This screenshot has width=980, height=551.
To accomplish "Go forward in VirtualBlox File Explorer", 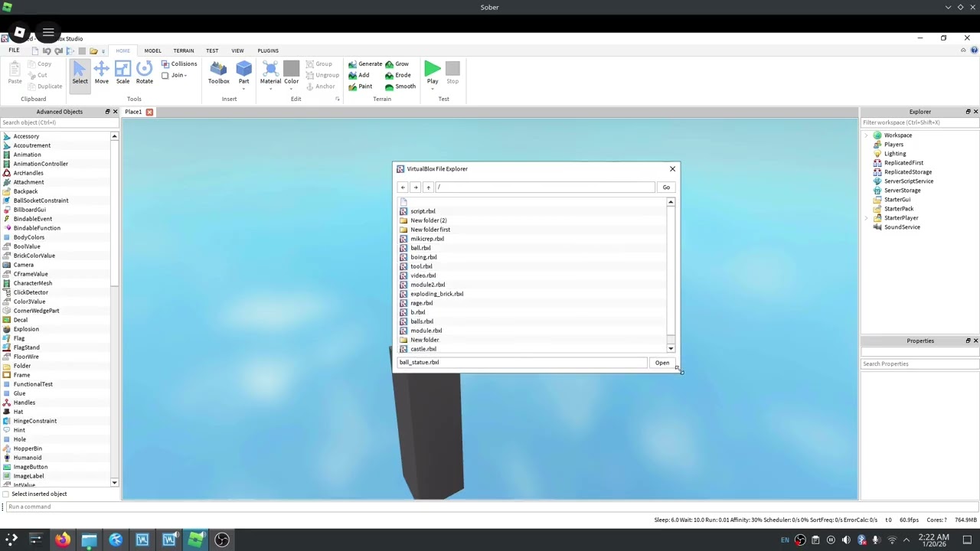I will click(x=415, y=187).
